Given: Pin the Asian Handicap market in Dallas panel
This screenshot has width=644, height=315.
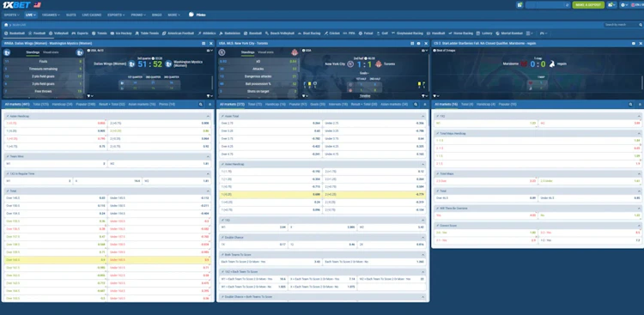Looking at the screenshot, I should (7, 116).
